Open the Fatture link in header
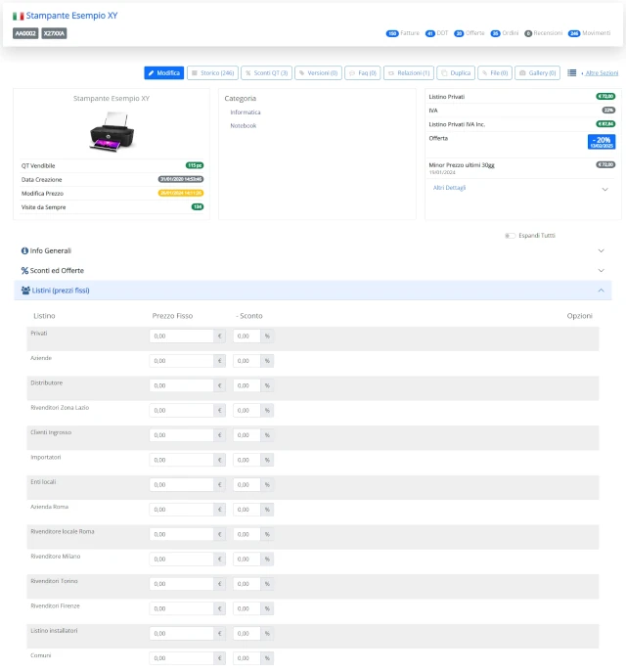 pyautogui.click(x=410, y=33)
